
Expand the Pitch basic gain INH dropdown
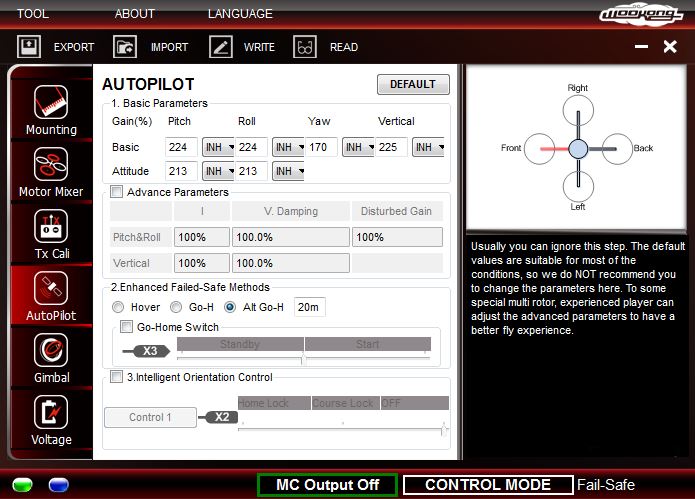[218, 148]
